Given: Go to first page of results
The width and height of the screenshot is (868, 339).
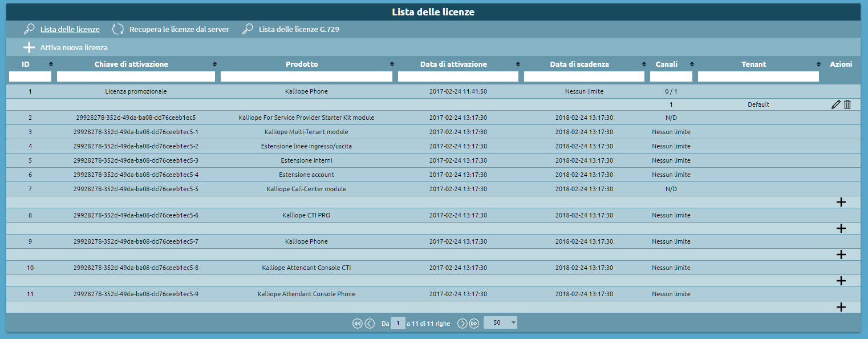Looking at the screenshot, I should point(358,324).
